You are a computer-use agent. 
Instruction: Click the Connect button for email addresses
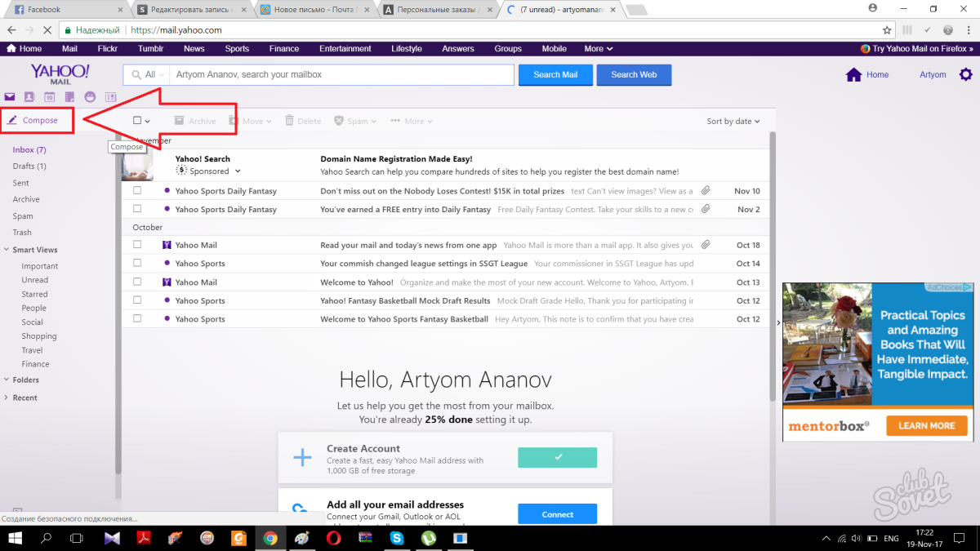tap(558, 514)
